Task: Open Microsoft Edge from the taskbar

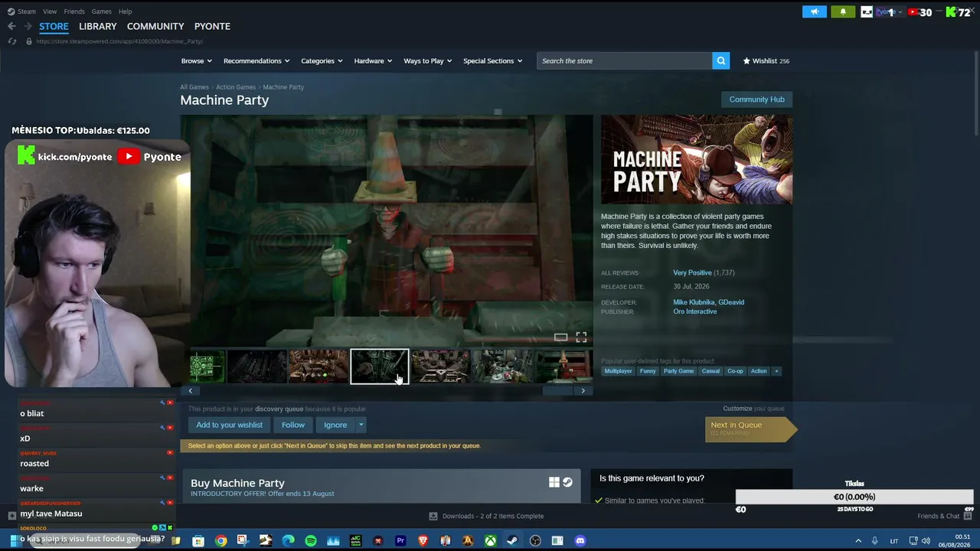Action: pyautogui.click(x=288, y=541)
